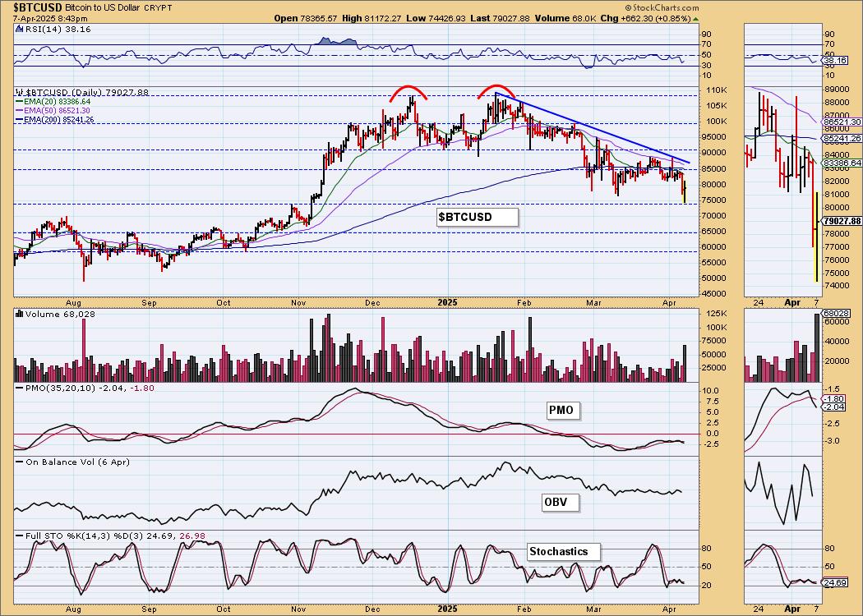Click the 83386.64 EMA tag in the zoom panel
Viewport: 863px width, 616px height.
pos(842,163)
